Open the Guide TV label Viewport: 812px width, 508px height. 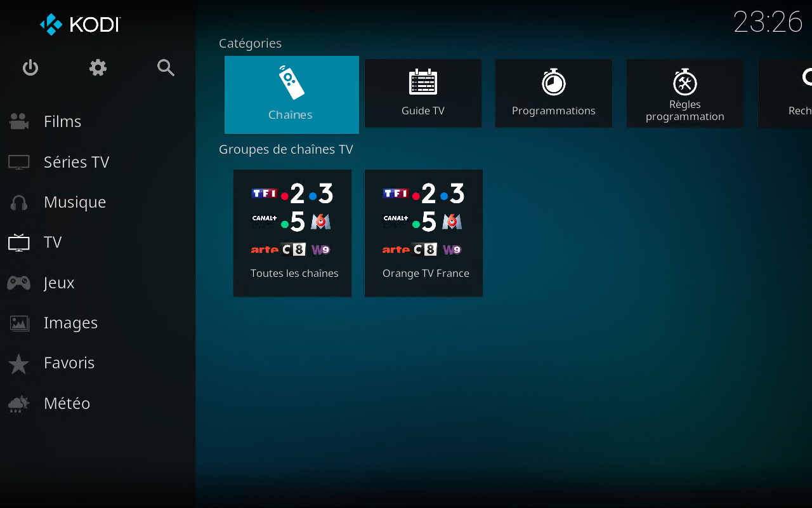pyautogui.click(x=423, y=110)
